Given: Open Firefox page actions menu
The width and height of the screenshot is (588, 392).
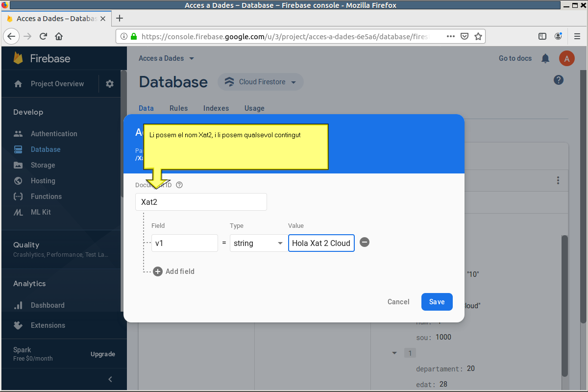Looking at the screenshot, I should [451, 36].
